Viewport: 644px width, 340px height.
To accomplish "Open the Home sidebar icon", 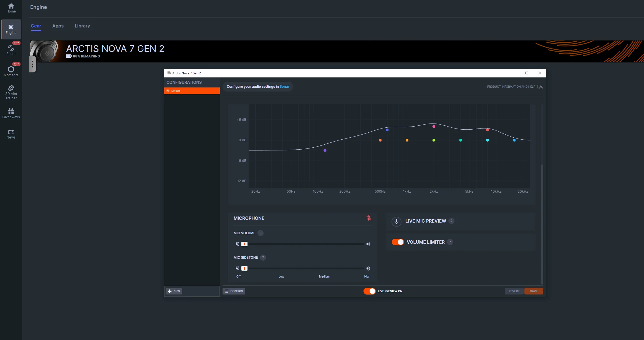I will [x=11, y=8].
